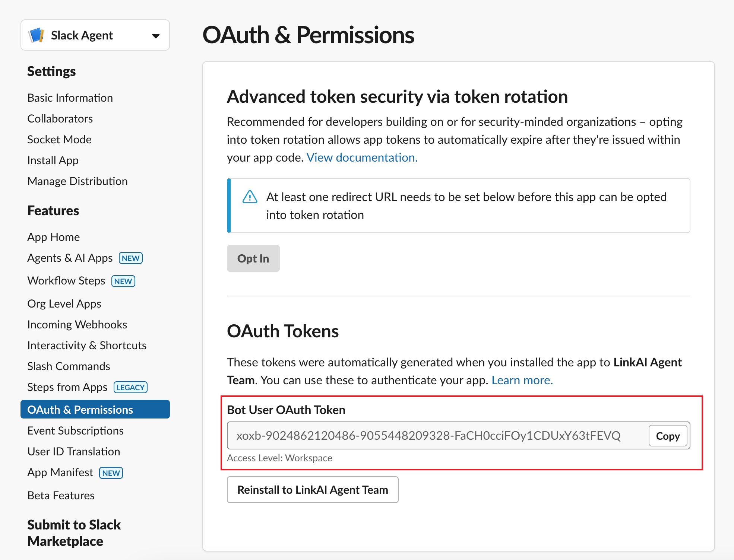The width and height of the screenshot is (734, 560).
Task: Click the Settings sidebar section heading
Action: (51, 71)
